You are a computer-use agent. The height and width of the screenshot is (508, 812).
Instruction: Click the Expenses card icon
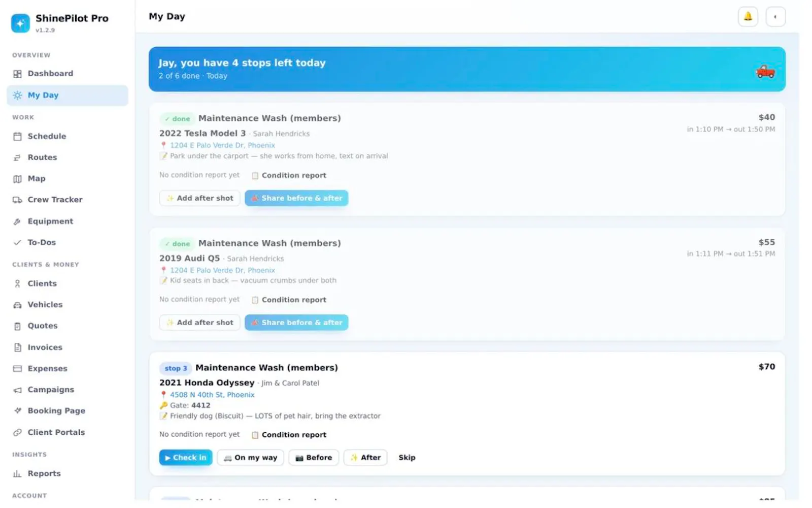click(x=17, y=368)
